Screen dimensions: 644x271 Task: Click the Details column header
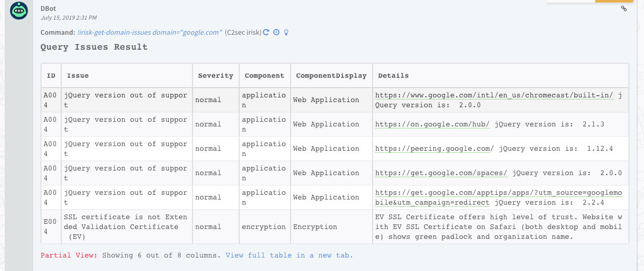click(x=393, y=76)
